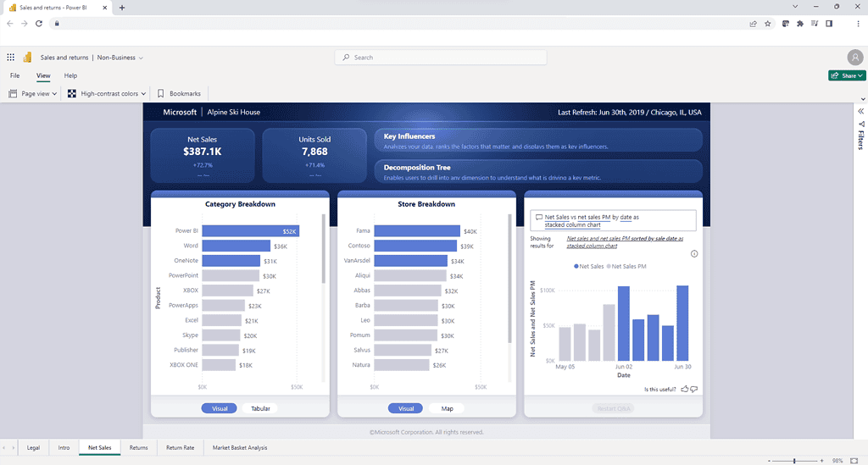
Task: Click Sales and returns report title
Action: pyautogui.click(x=64, y=58)
